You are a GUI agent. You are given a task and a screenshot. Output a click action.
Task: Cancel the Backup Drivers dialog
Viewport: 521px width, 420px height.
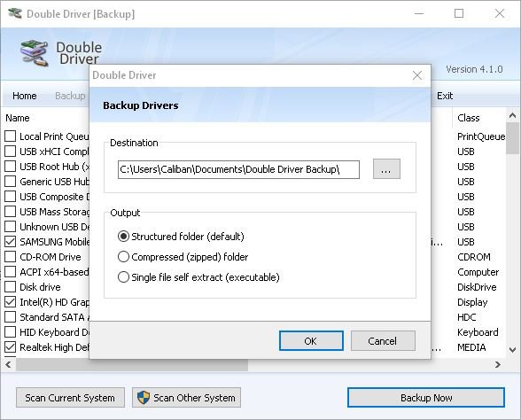point(383,340)
